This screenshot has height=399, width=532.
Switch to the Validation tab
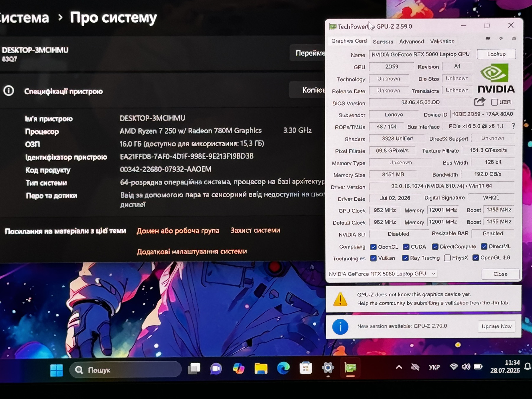point(442,41)
